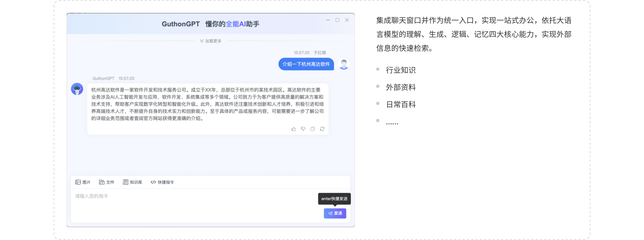Screen dimensions: 644x240
Task: Regenerate the answer with the refresh icon
Action: [322, 129]
